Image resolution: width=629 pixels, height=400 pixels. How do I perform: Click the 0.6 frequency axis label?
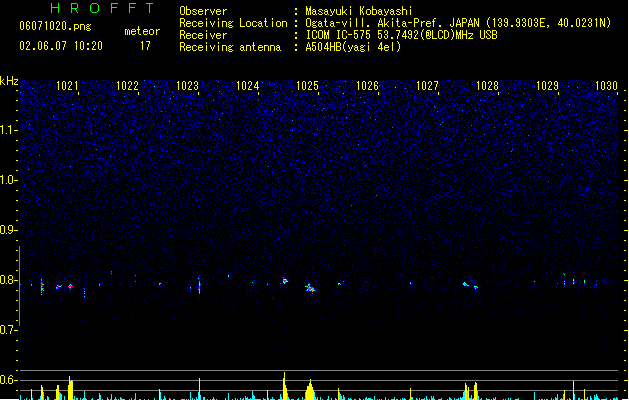[x=9, y=380]
